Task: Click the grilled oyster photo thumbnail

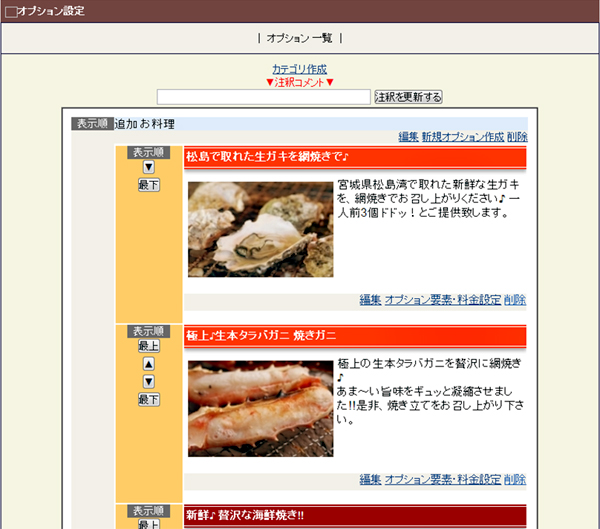Action: pyautogui.click(x=261, y=229)
